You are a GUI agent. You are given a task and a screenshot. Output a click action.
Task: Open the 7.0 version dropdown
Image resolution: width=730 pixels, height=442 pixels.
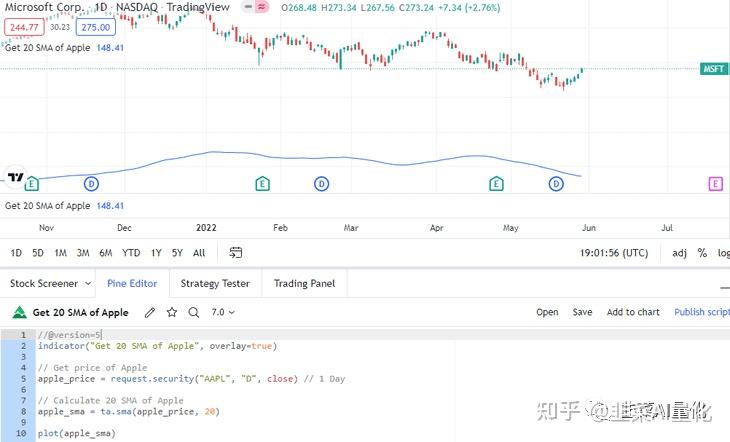223,312
